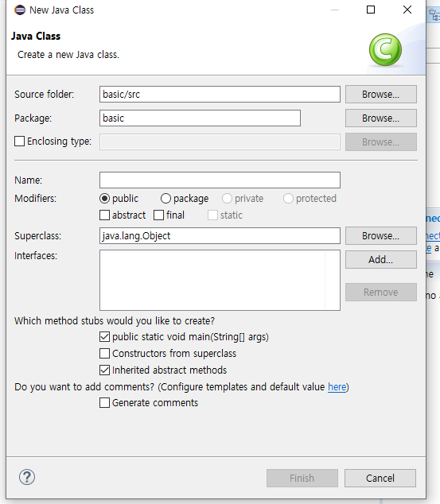Screen dimensions: 440x504
Task: Enable the abstract modifier checkbox
Action: pos(104,215)
